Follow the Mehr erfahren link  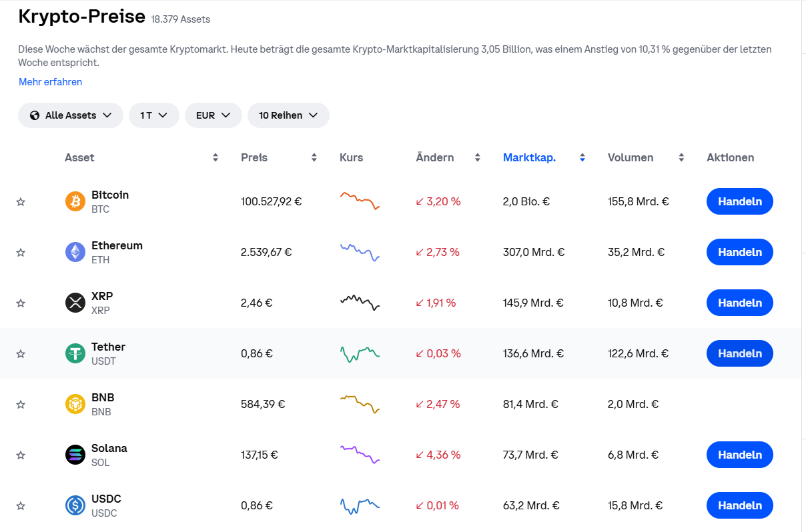click(x=51, y=82)
